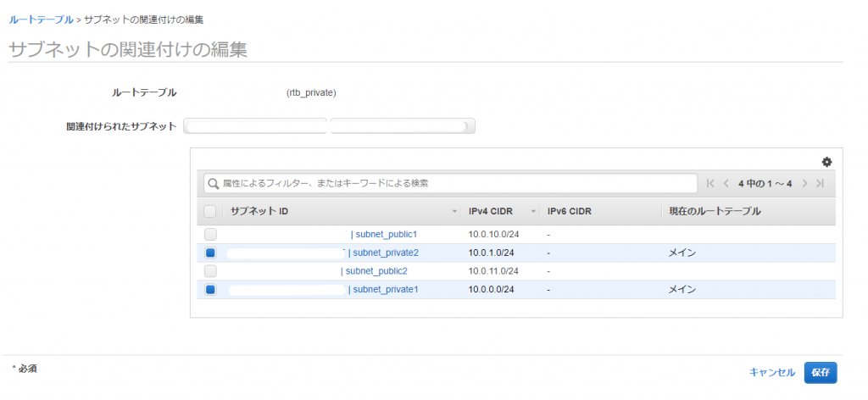Image resolution: width=868 pixels, height=400 pixels.
Task: Open the ルートテーブル breadcrumb link
Action: pyautogui.click(x=41, y=19)
